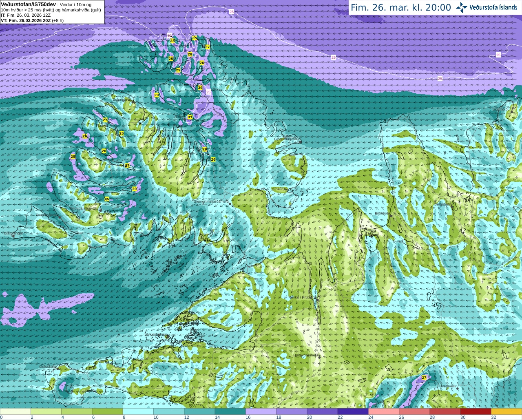Select the dark red legend swatch between 30 and 32

476,411
